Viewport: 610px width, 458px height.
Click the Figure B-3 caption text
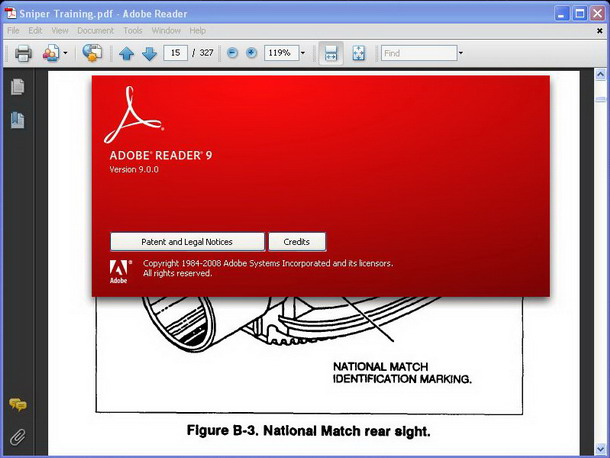pyautogui.click(x=309, y=431)
